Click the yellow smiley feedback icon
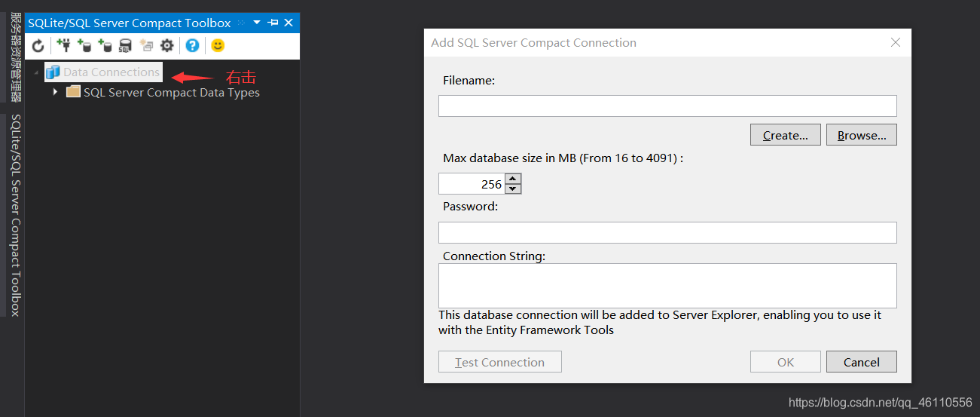The width and height of the screenshot is (980, 417). click(x=218, y=46)
